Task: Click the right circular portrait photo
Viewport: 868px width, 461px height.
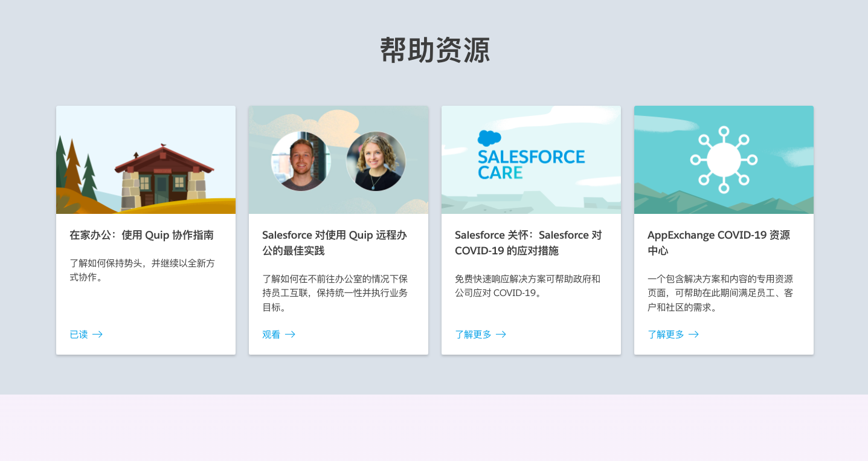Action: [x=376, y=161]
